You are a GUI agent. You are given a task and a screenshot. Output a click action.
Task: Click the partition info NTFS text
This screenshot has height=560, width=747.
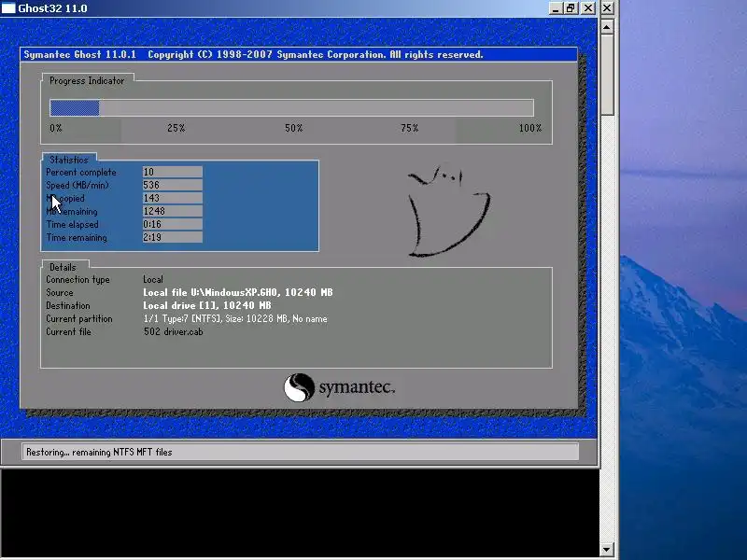235,318
